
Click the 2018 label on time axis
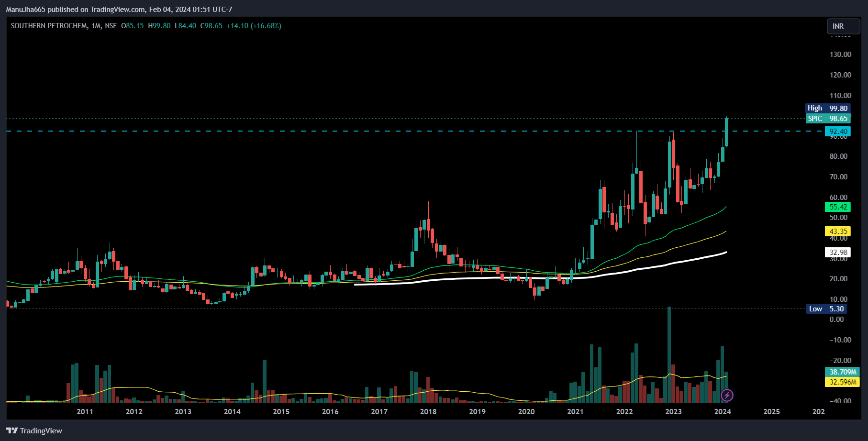(428, 412)
